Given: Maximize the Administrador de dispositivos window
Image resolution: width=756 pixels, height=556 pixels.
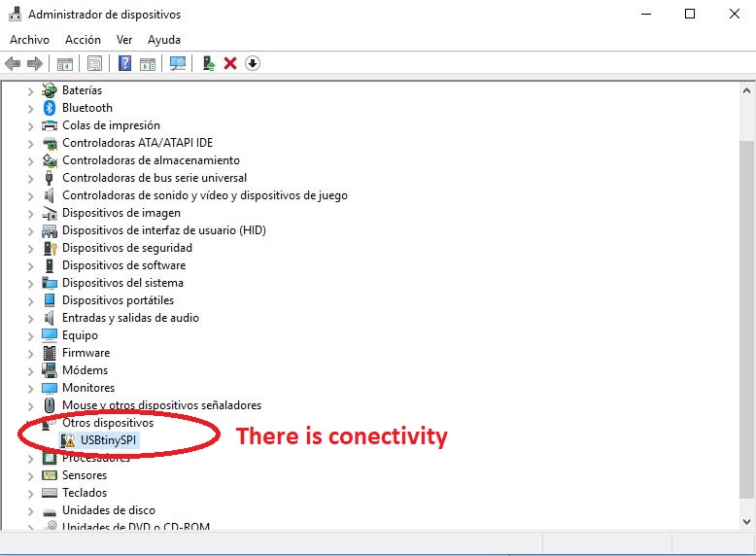Looking at the screenshot, I should (690, 14).
